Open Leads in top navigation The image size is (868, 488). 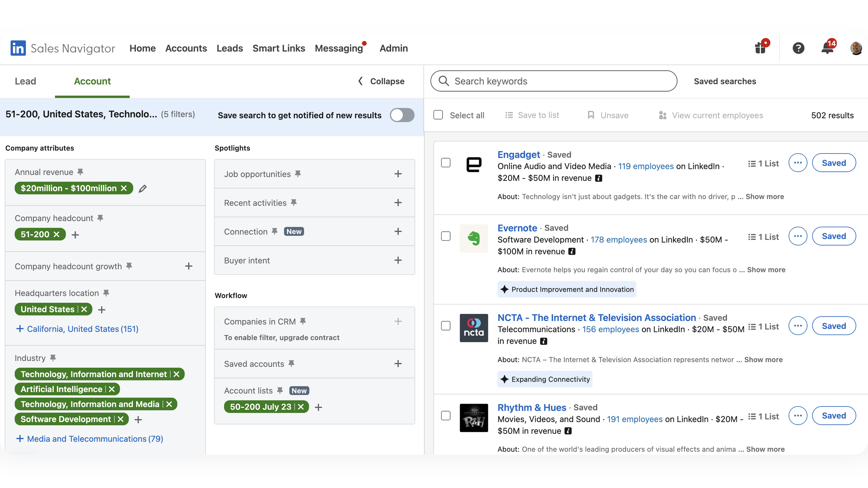230,48
